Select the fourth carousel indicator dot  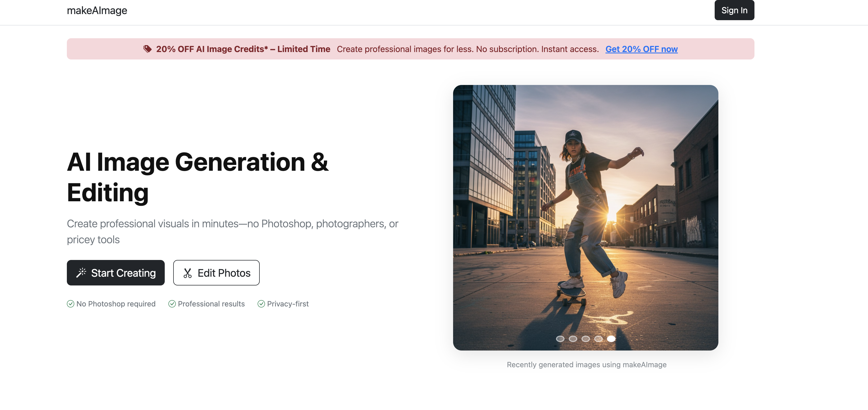click(x=599, y=339)
